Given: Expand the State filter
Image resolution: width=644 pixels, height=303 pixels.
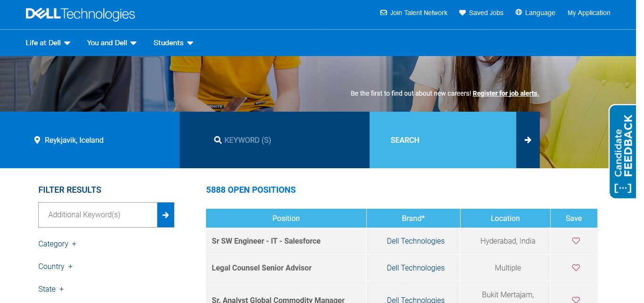Looking at the screenshot, I should 50,289.
